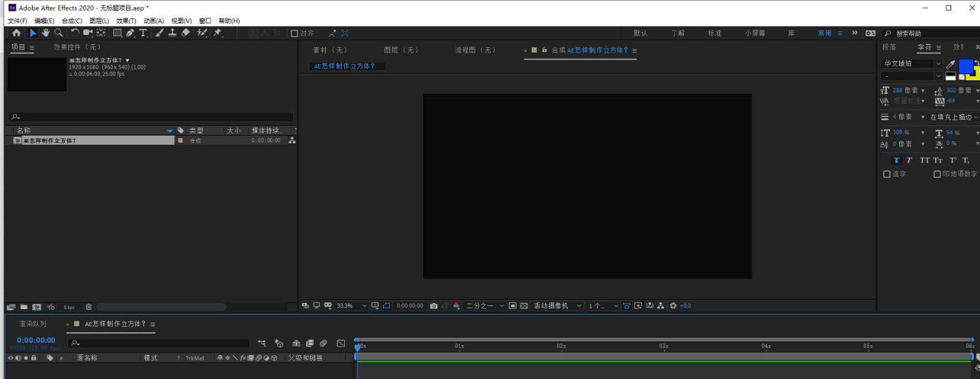The width and height of the screenshot is (980, 379).
Task: Click the Home icon in toolbar
Action: 17,33
